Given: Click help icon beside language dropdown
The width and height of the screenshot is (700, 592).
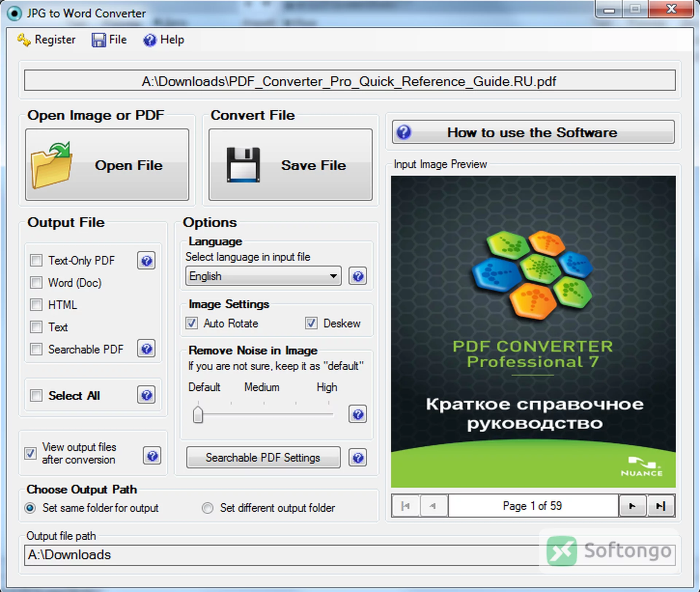Looking at the screenshot, I should pos(358,276).
